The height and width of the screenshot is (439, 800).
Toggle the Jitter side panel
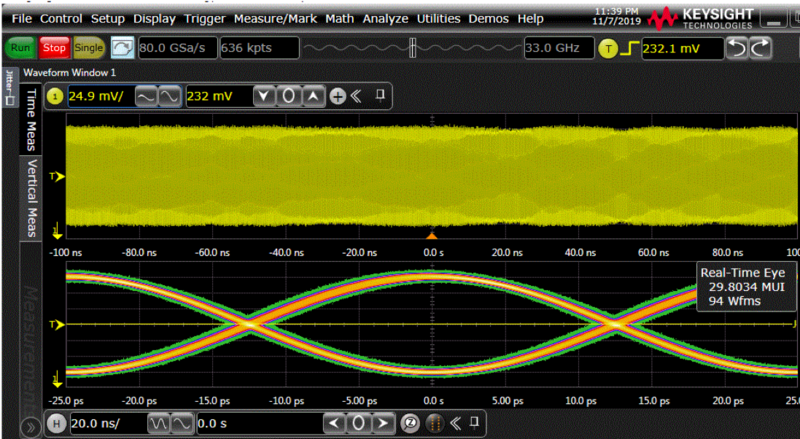click(x=10, y=88)
